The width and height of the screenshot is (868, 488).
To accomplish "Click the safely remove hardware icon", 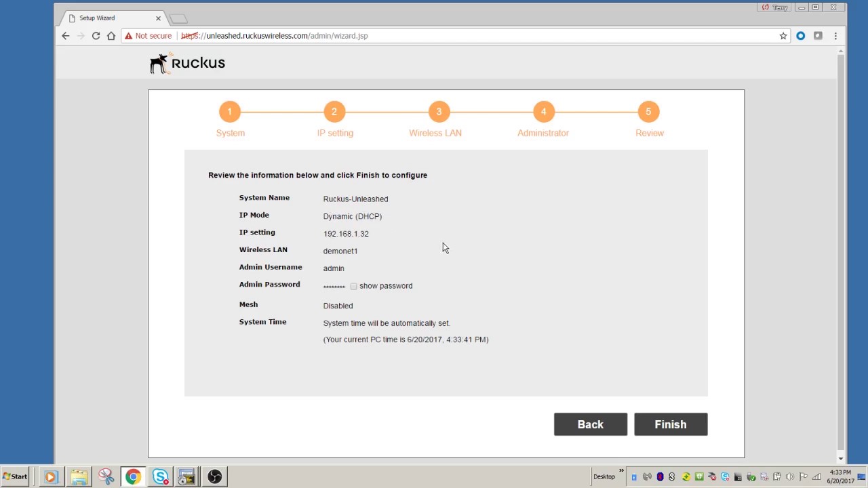I will (751, 476).
